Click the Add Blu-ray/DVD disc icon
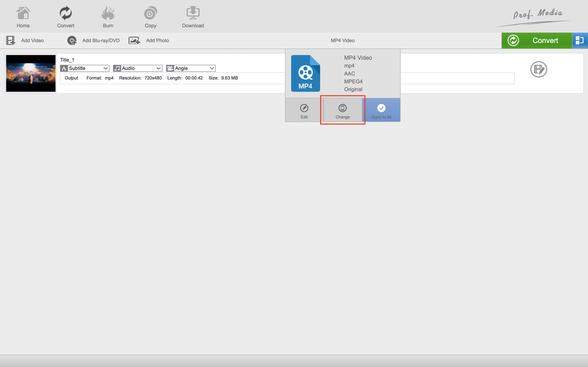The height and width of the screenshot is (367, 588). tap(72, 41)
